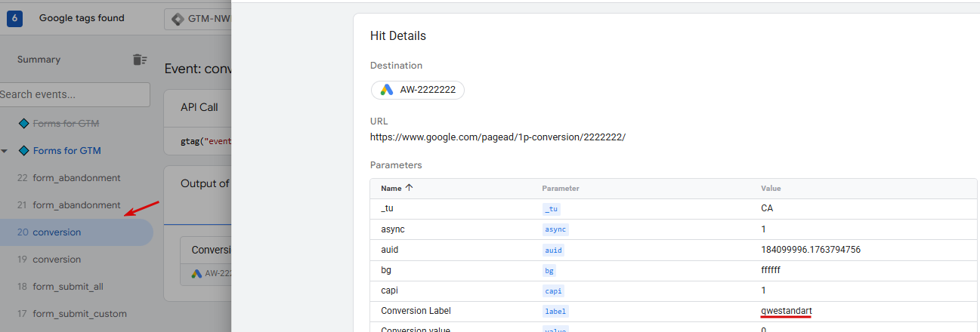This screenshot has width=980, height=332.
Task: Click the blue tag count badge
Action: pyautogui.click(x=14, y=18)
